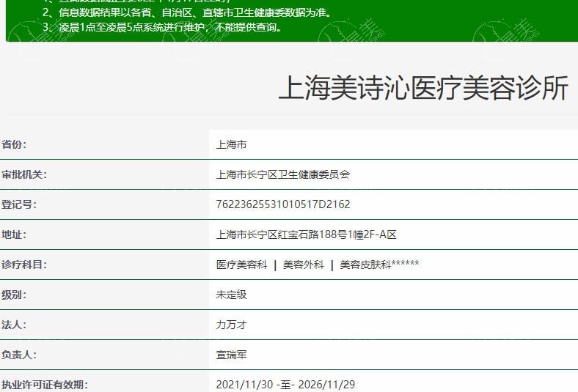Select the 地址 label

(x=14, y=234)
